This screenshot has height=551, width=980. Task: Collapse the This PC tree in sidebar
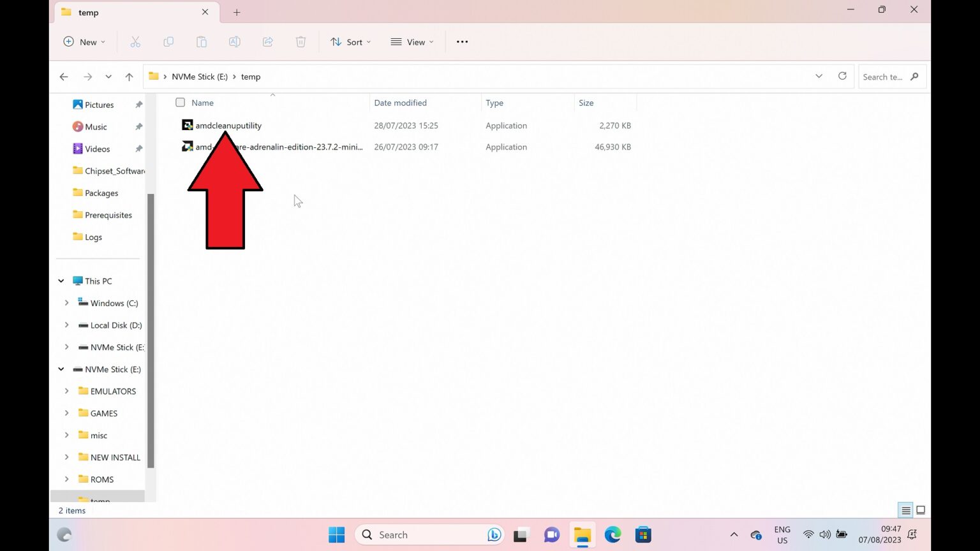[x=61, y=281]
